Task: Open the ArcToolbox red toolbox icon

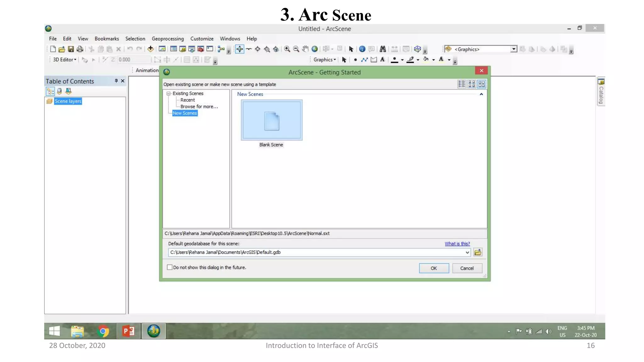Action: click(201, 49)
